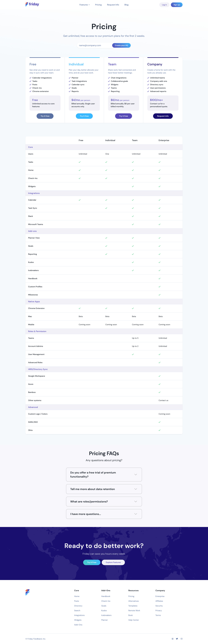Click the 'Microsoft Teams' row label
The height and width of the screenshot is (644, 208).
coord(36,224)
